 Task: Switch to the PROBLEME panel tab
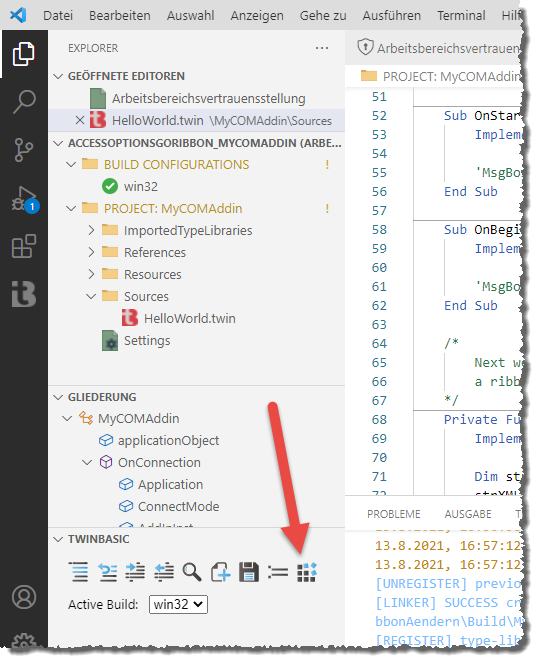[394, 514]
